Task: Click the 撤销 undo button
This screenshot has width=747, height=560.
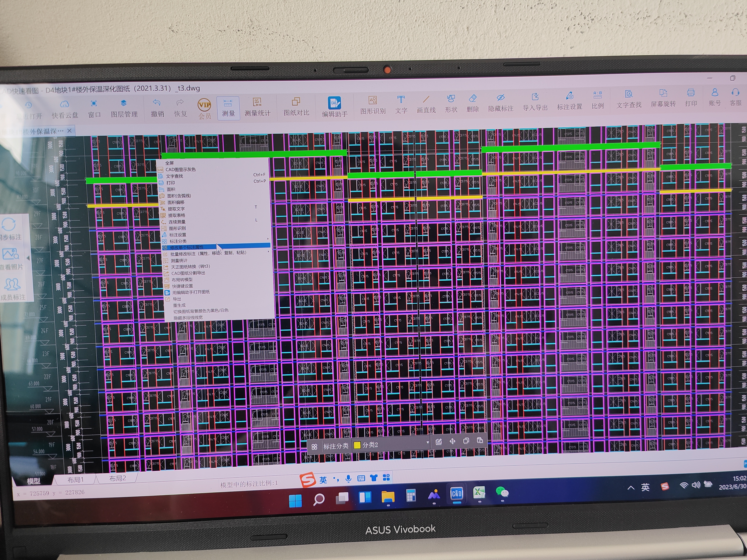Action: click(x=157, y=108)
